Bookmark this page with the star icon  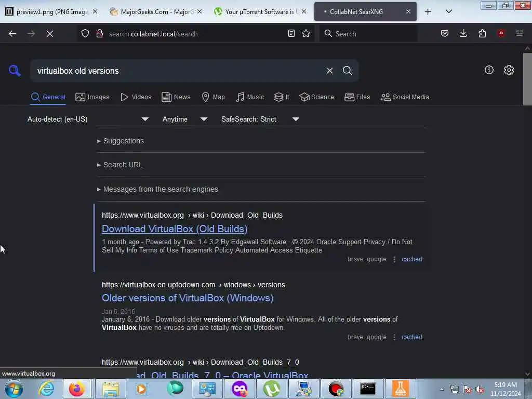[306, 33]
